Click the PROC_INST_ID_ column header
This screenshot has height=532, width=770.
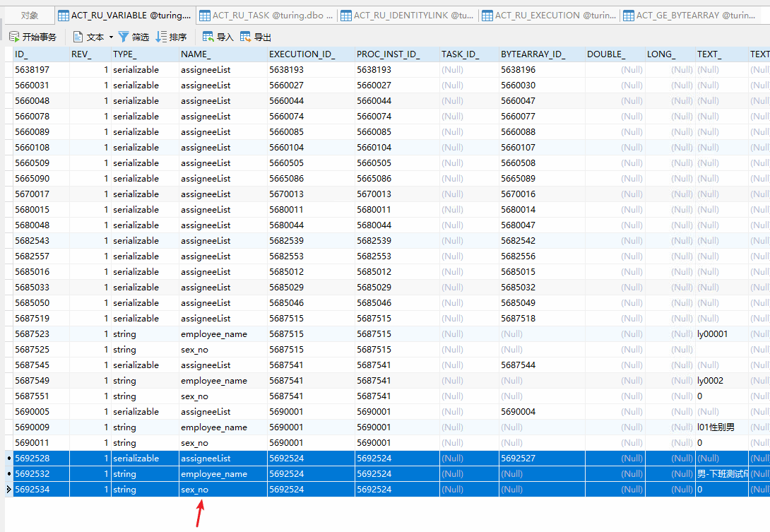pyautogui.click(x=397, y=54)
